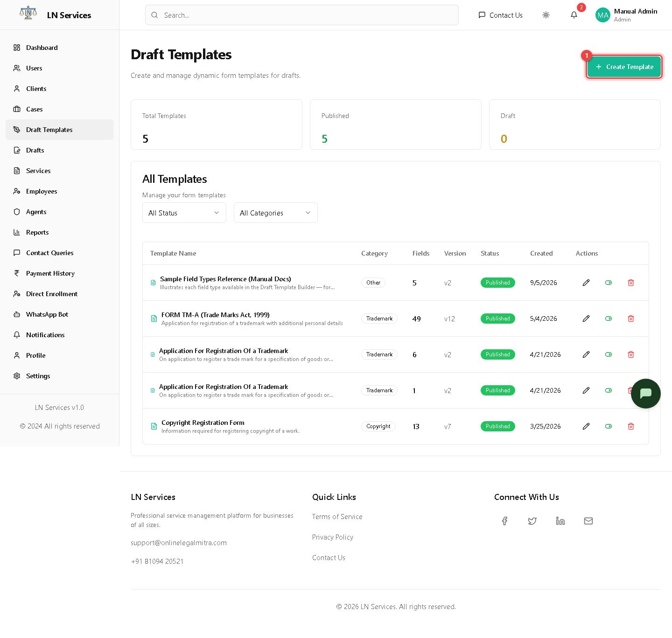Image resolution: width=672 pixels, height=638 pixels.
Task: Open Profile in the sidebar
Action: point(59,355)
